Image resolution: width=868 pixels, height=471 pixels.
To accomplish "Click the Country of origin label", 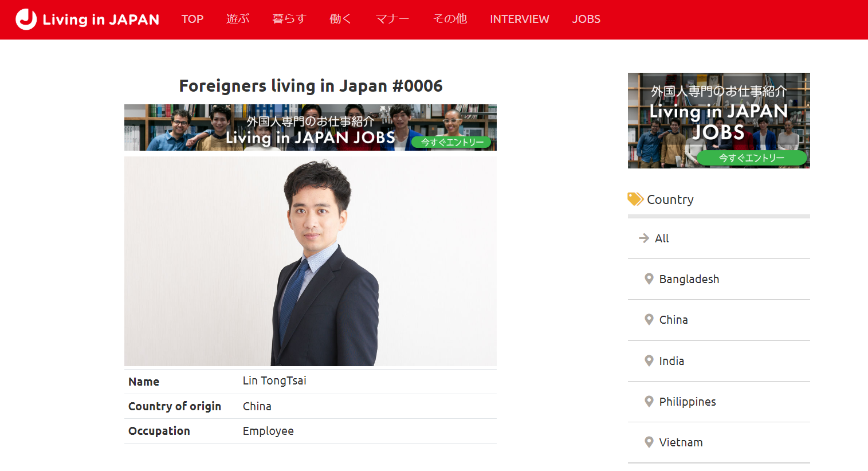I will pyautogui.click(x=175, y=406).
